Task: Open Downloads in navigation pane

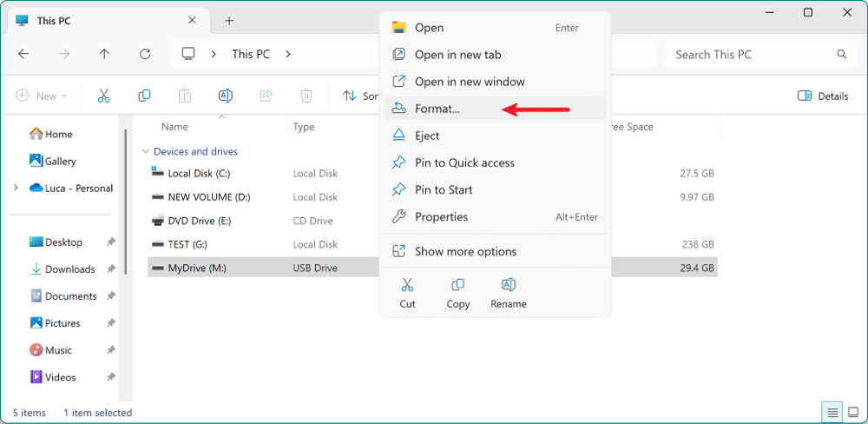Action: (62, 269)
